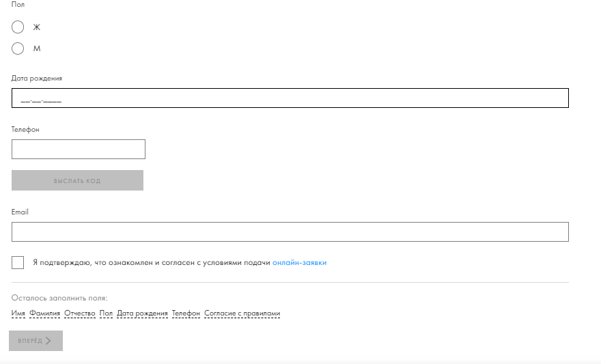Viewport: 601px width, 364px height.
Task: Jump to Имя in remaining fields list
Action: [18, 313]
